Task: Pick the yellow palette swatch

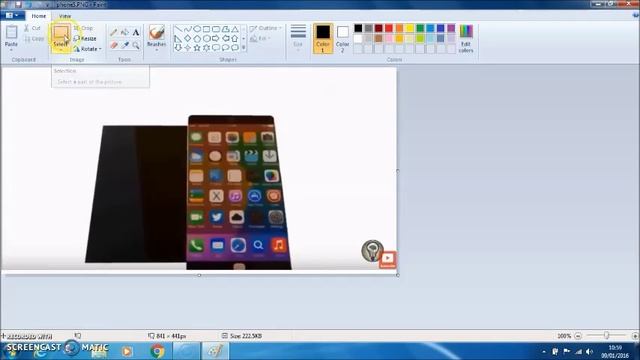Action: click(x=409, y=28)
